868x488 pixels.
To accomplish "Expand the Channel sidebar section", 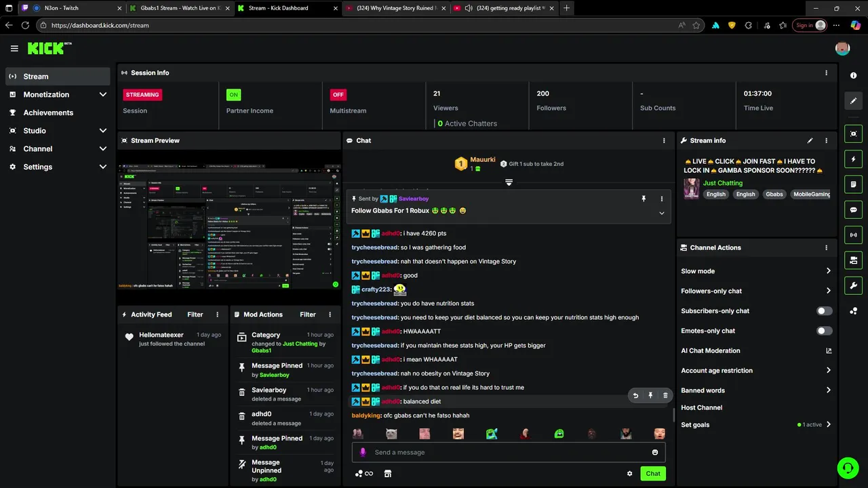I will 103,148.
